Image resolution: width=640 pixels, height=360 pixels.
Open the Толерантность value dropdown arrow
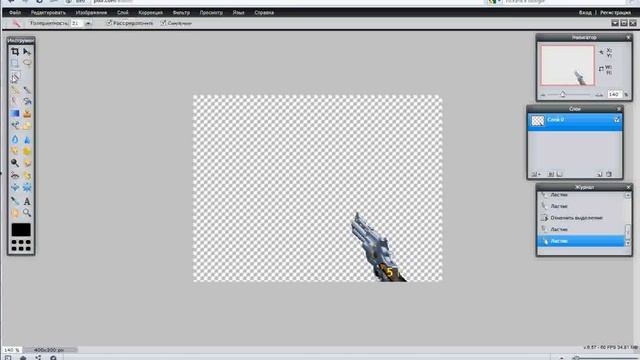(88, 24)
